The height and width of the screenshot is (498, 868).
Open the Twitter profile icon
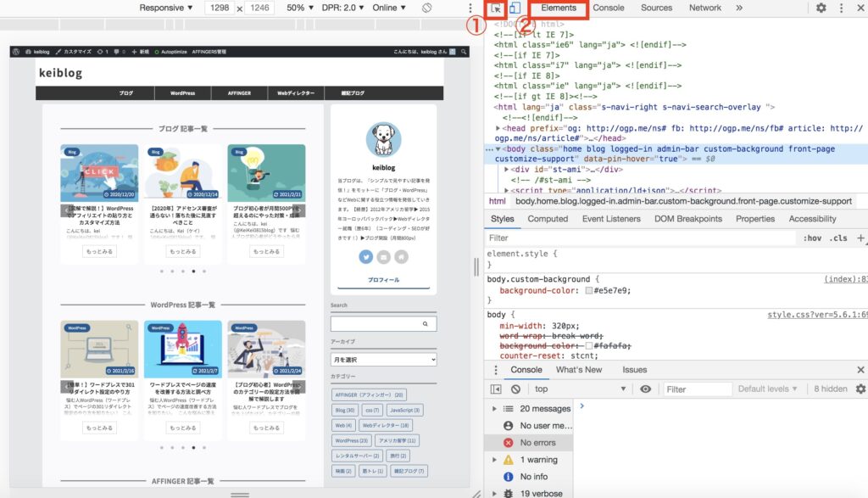pyautogui.click(x=366, y=257)
